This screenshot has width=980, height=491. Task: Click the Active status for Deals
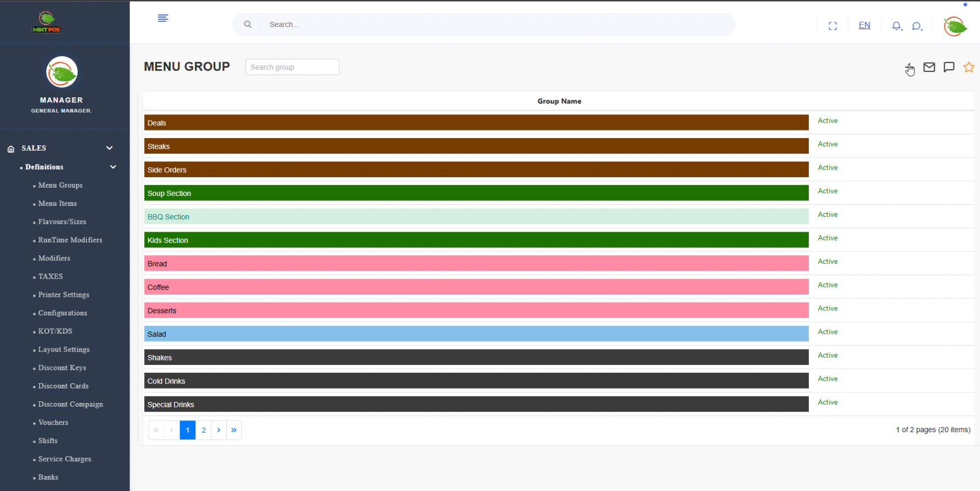[827, 121]
